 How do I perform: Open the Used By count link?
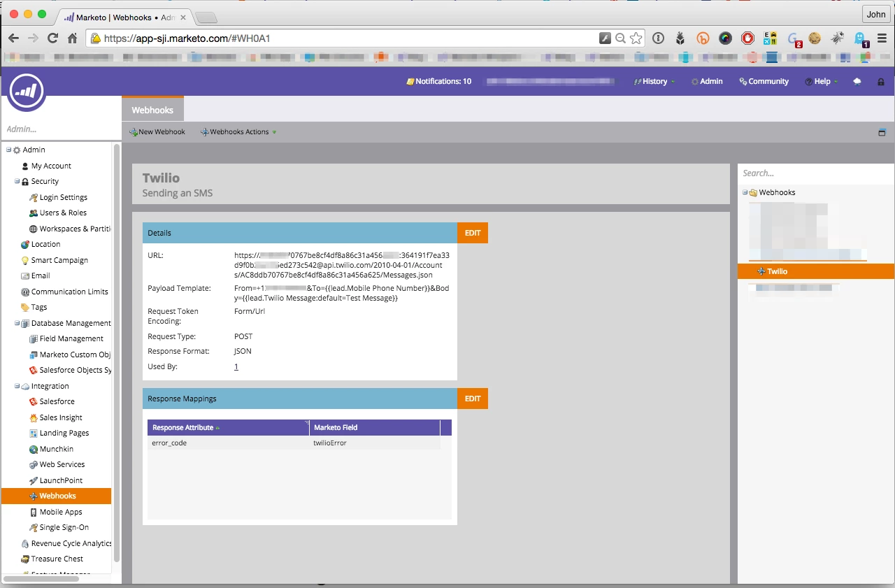click(x=236, y=366)
